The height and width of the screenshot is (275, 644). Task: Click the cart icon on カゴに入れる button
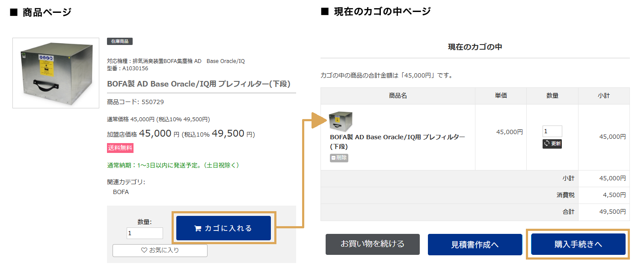click(198, 229)
